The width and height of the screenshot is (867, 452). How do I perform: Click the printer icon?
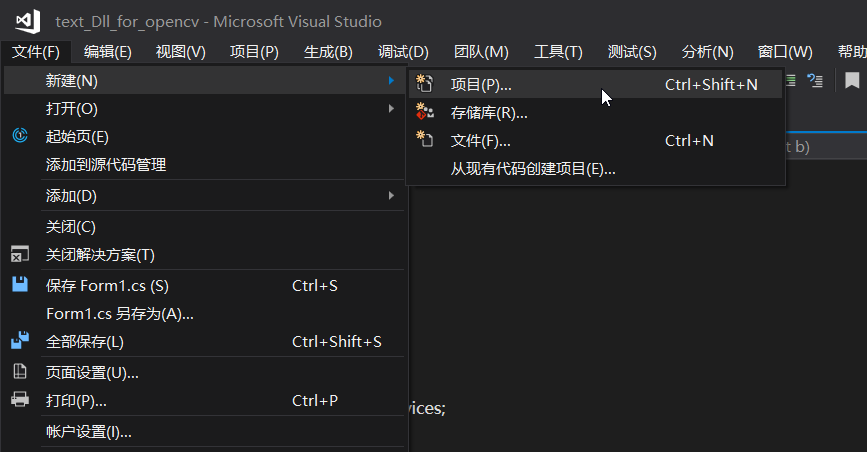click(x=20, y=399)
